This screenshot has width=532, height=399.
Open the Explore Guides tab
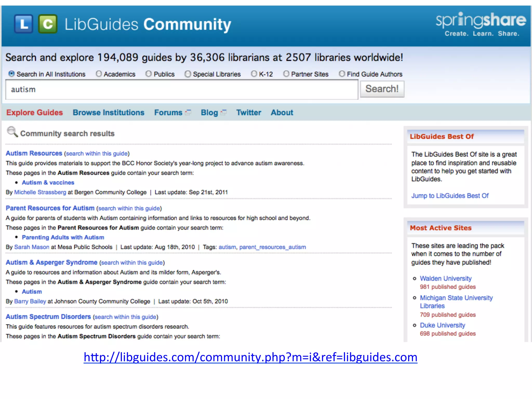pos(35,112)
